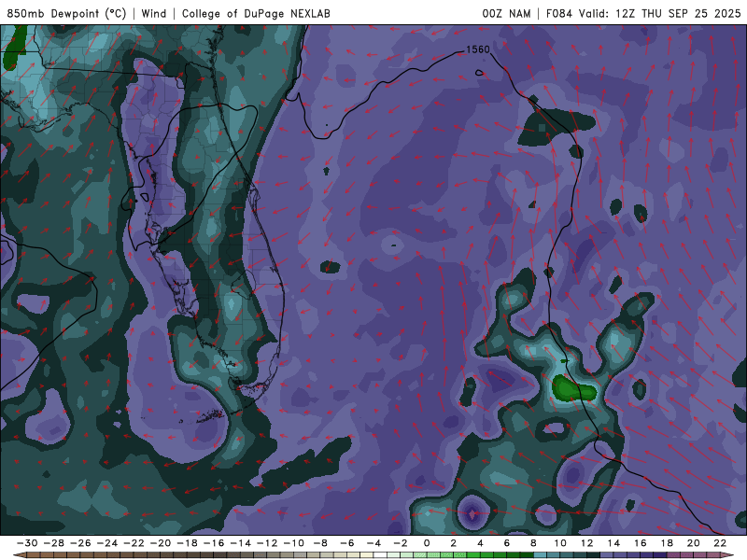
Task: Click the 'F084' forecast hour text
Action: (x=558, y=13)
